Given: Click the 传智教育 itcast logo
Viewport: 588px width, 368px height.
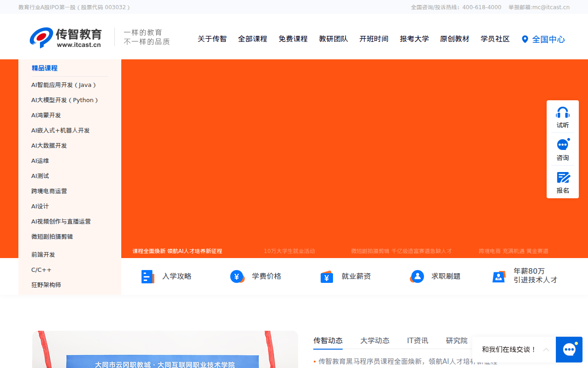Looking at the screenshot, I should (66, 38).
